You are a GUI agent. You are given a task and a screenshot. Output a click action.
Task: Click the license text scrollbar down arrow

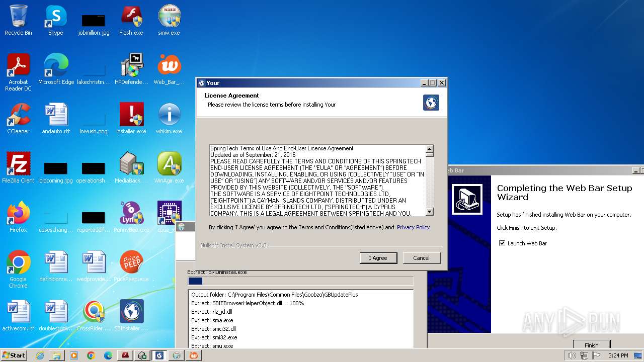click(x=429, y=212)
